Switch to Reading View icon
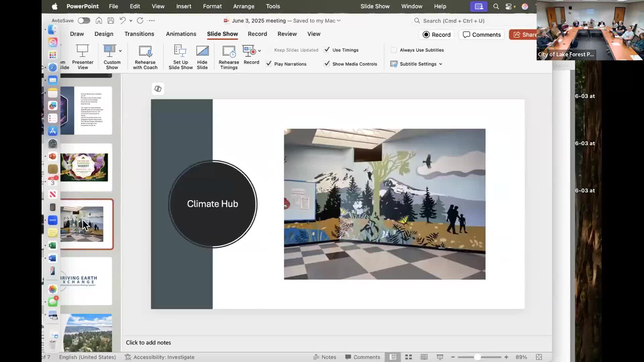Screen dimensions: 644x362 (x=424, y=357)
